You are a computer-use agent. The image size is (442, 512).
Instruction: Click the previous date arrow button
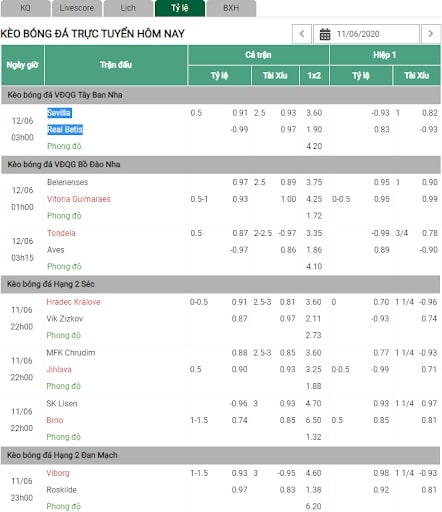click(x=302, y=34)
